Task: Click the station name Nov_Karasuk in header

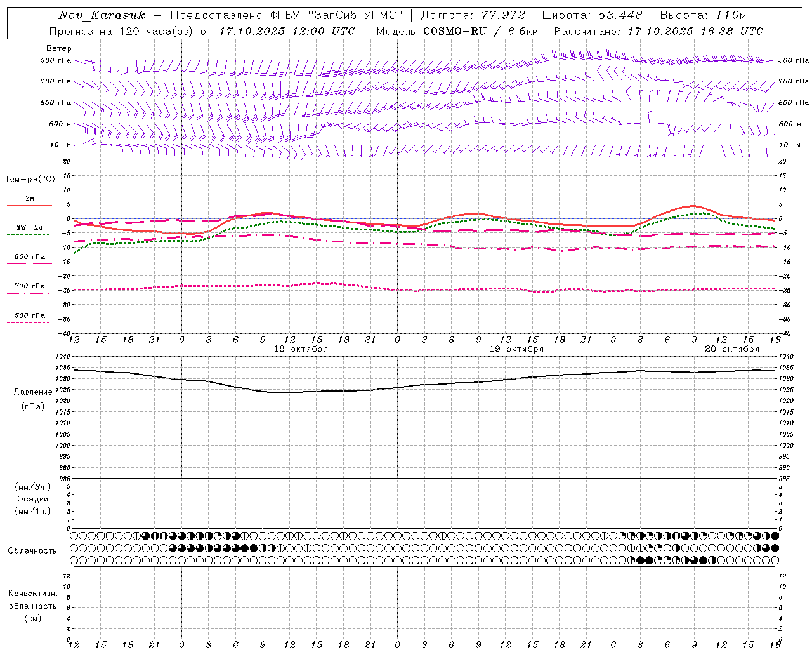Action: click(101, 15)
